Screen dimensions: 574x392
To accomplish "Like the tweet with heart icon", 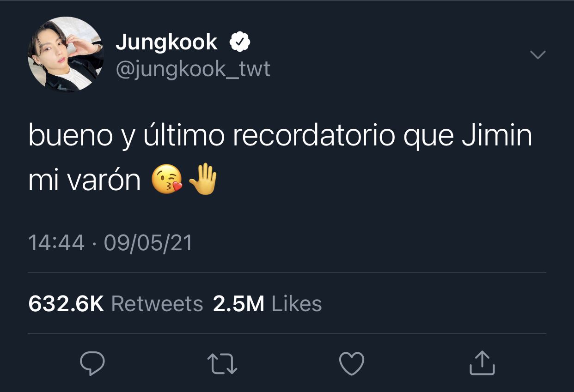I will [x=352, y=363].
